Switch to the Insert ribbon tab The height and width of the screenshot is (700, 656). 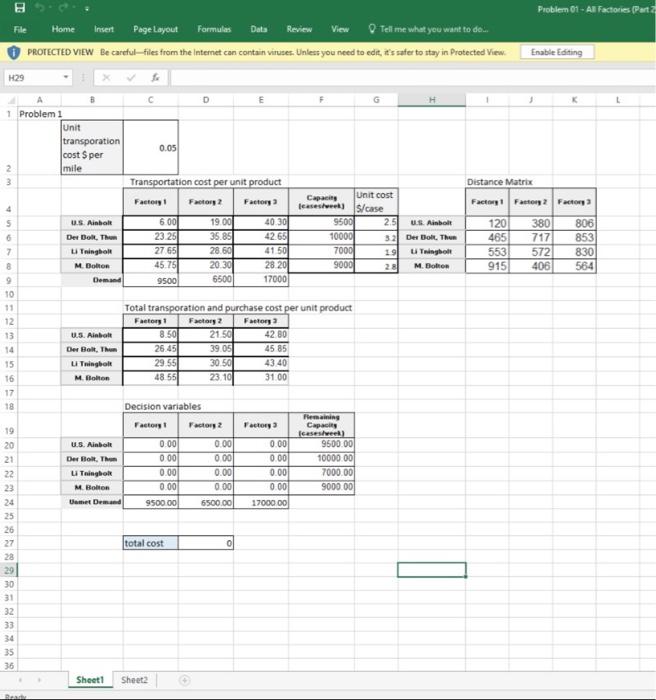pos(104,29)
